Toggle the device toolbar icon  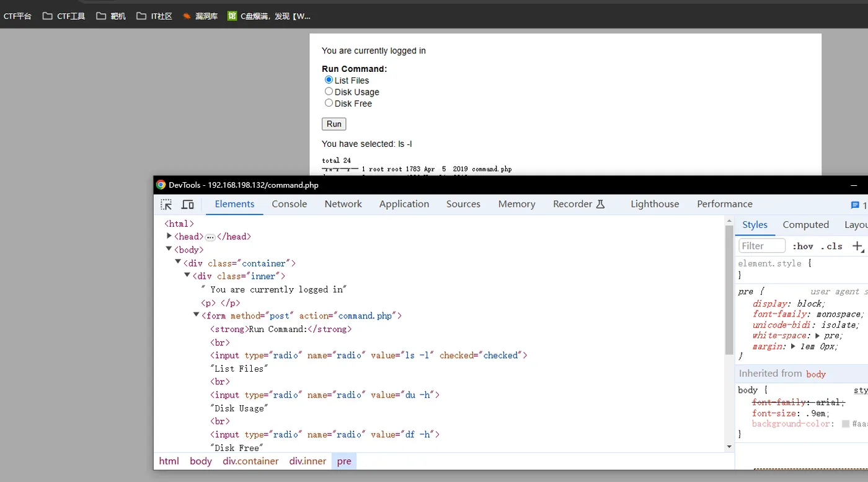pyautogui.click(x=187, y=204)
